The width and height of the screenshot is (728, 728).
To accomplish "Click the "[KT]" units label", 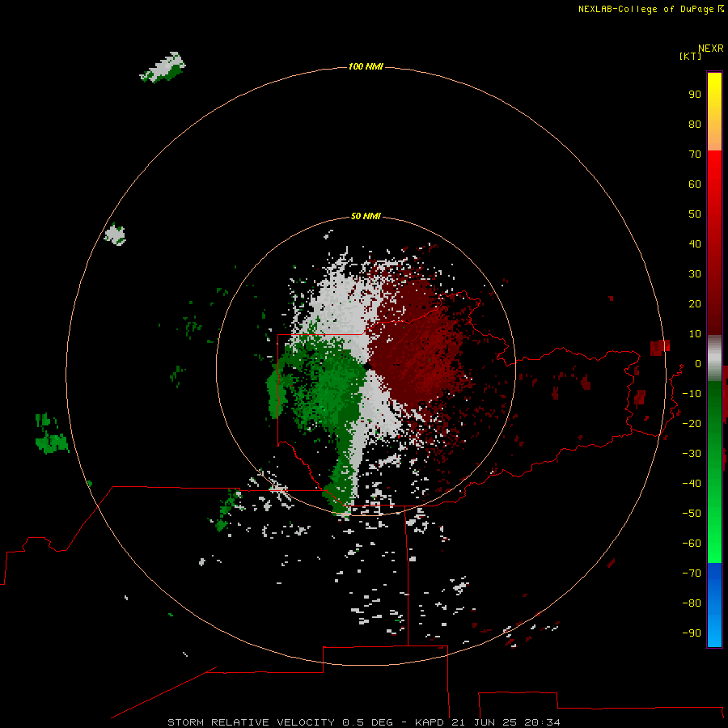I will 690,56.
